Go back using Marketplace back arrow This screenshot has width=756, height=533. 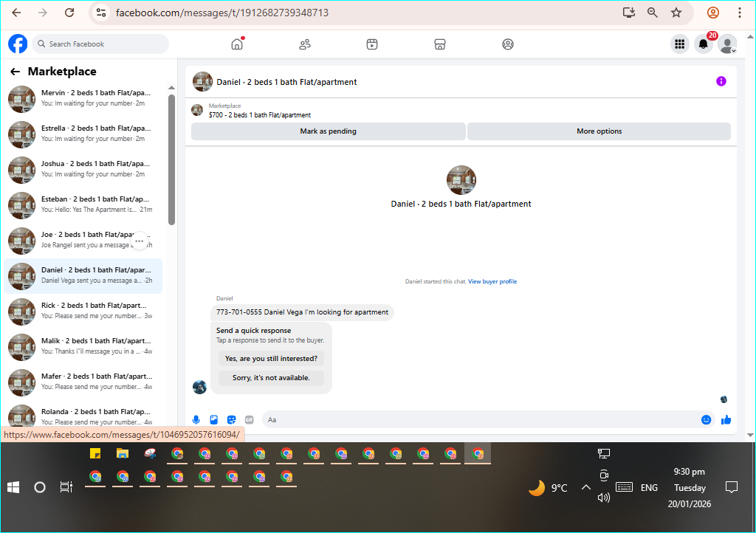point(16,72)
